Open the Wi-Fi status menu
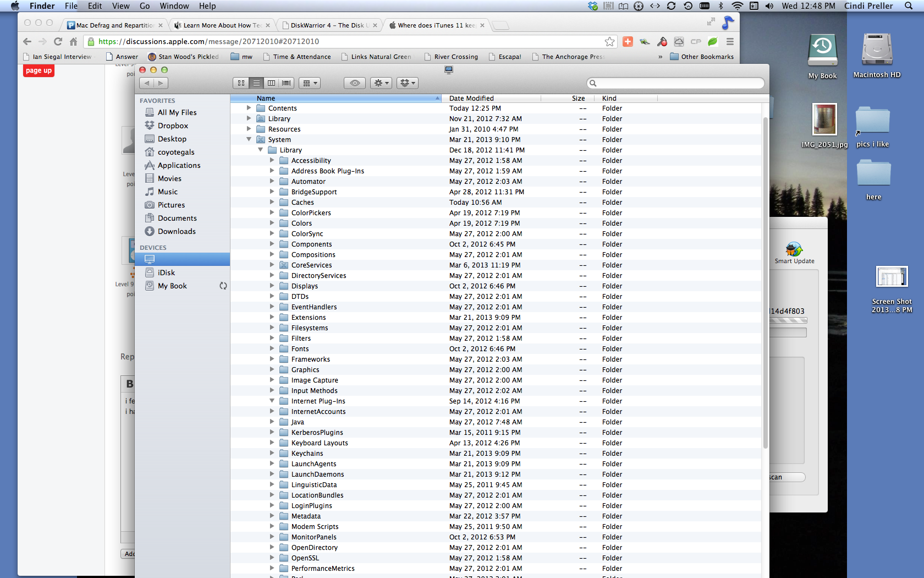 738,6
